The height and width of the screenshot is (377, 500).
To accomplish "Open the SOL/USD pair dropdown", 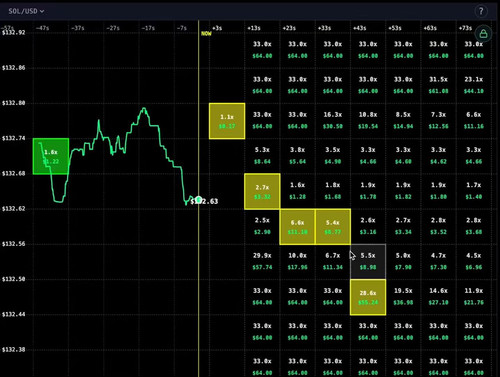I will (x=26, y=11).
